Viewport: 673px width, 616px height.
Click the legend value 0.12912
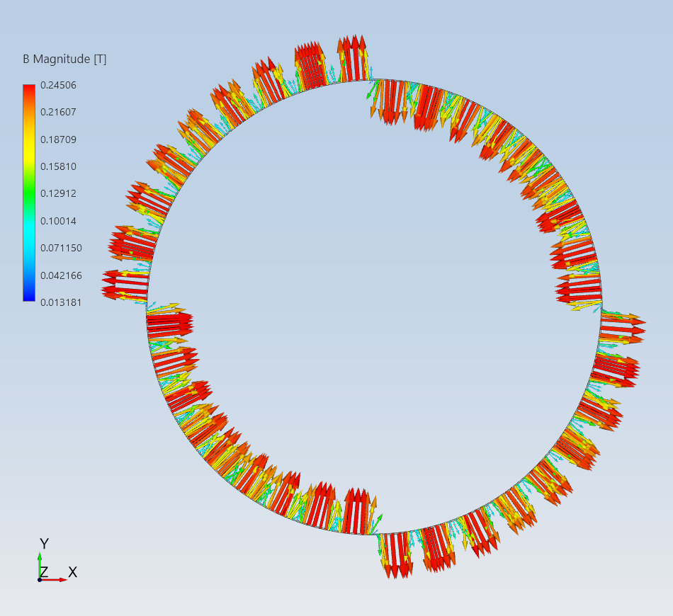pos(60,193)
